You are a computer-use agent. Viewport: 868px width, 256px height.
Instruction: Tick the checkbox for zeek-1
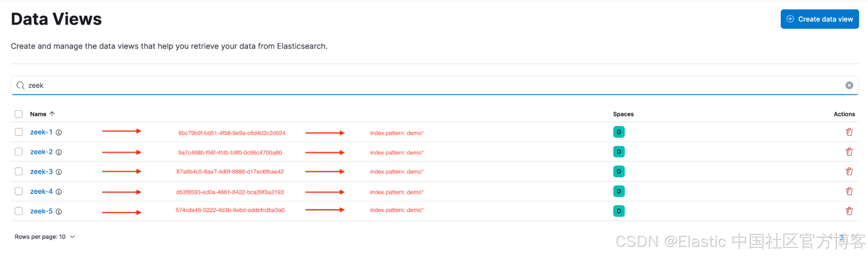(x=19, y=132)
